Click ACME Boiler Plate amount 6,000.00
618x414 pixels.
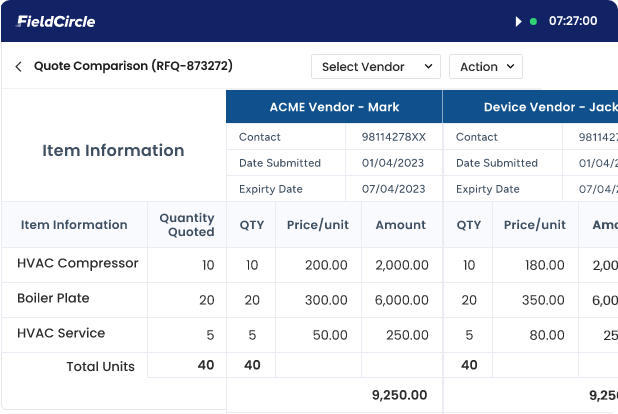coord(402,300)
